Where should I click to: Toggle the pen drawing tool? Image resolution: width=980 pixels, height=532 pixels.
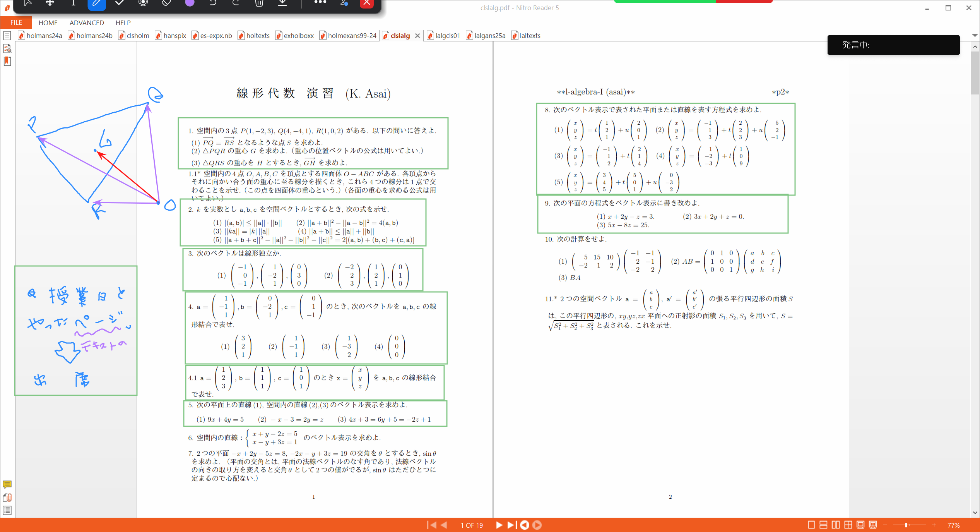coord(96,3)
